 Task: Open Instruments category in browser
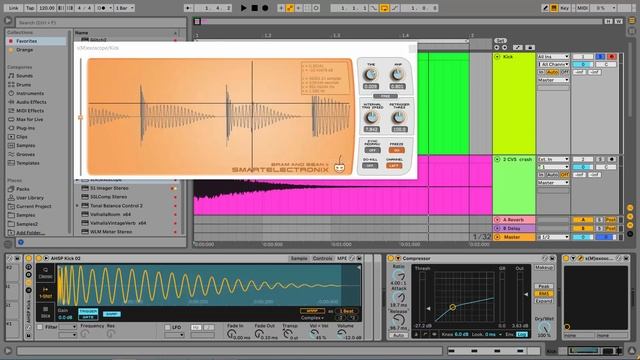30,93
